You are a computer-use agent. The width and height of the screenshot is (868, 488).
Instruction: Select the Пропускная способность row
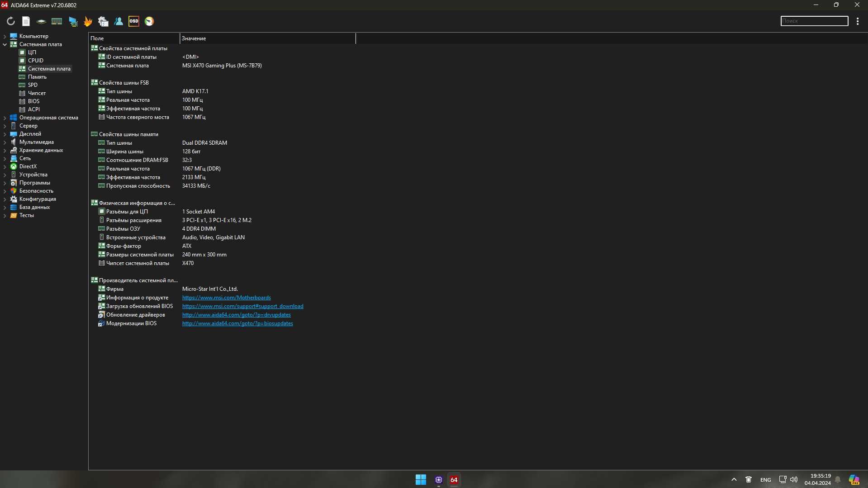pyautogui.click(x=138, y=186)
